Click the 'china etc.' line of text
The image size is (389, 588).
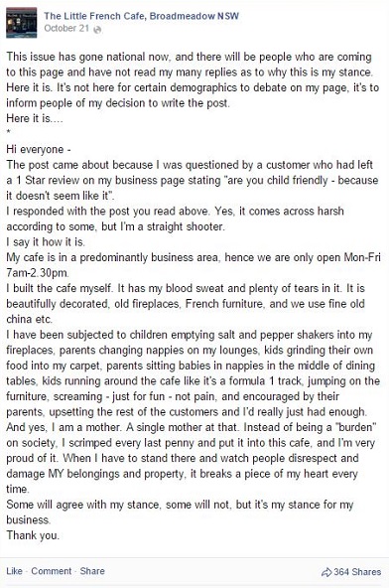29,319
